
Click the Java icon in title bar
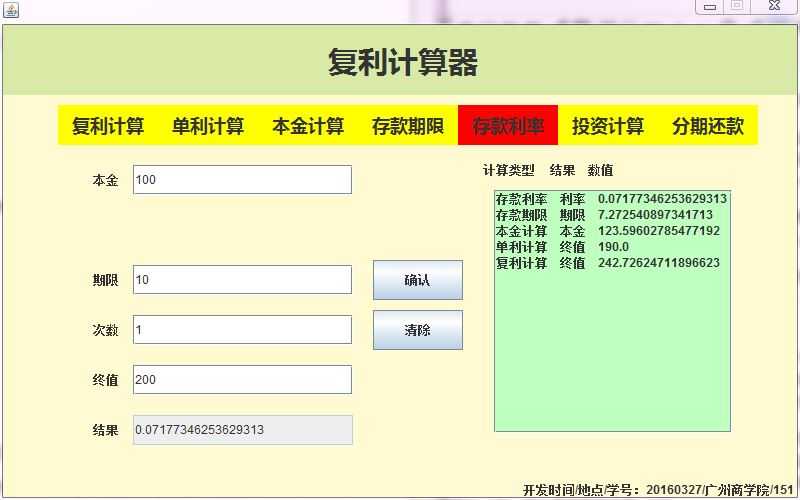[10, 9]
